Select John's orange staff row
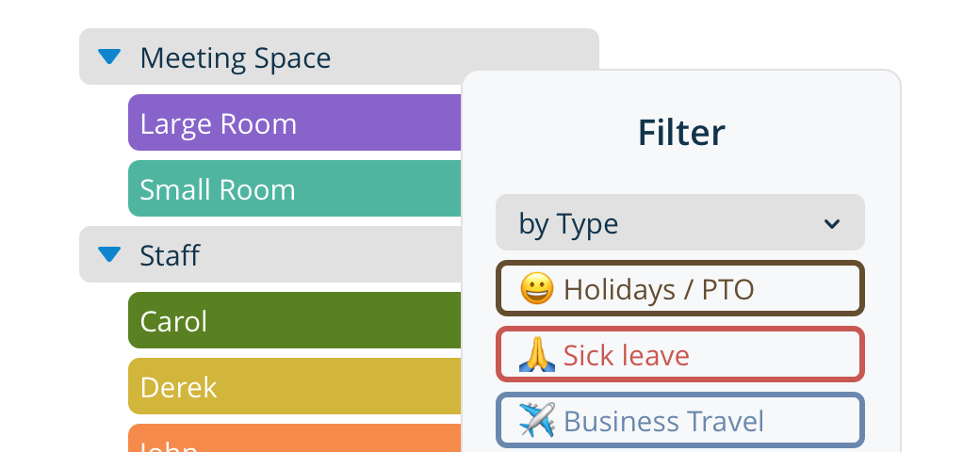 tap(295, 438)
